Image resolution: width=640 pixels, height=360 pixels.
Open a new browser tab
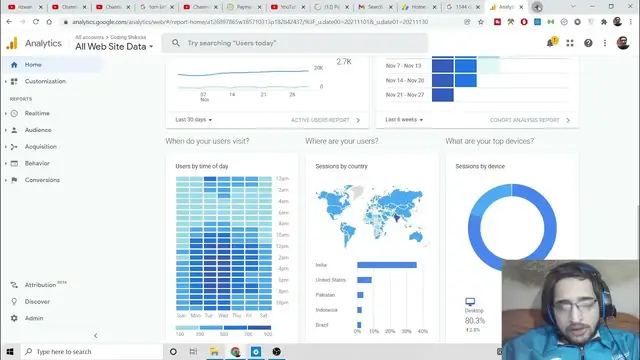click(x=537, y=7)
